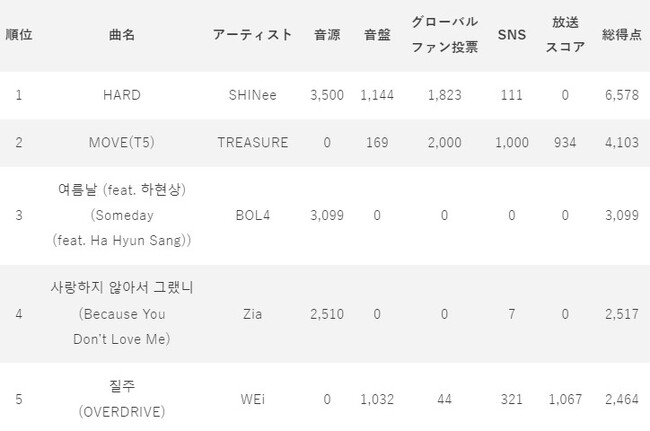Select TREASURE's total score 4,103

(621, 142)
